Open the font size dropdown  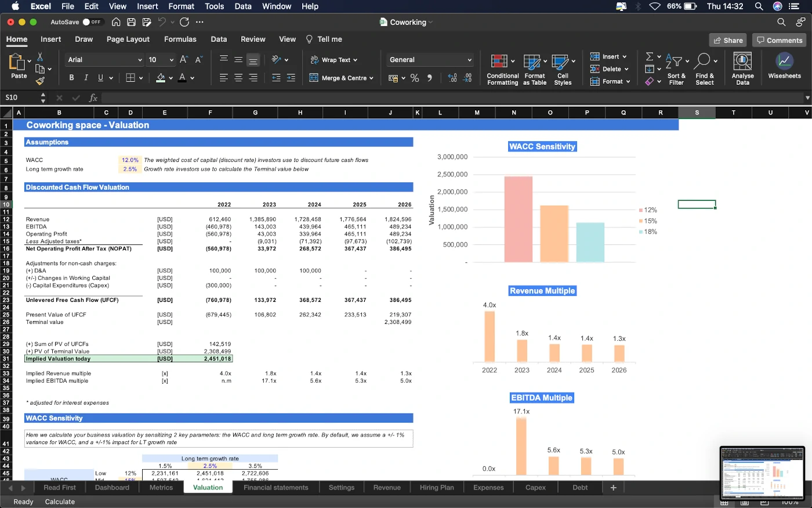[x=172, y=60]
